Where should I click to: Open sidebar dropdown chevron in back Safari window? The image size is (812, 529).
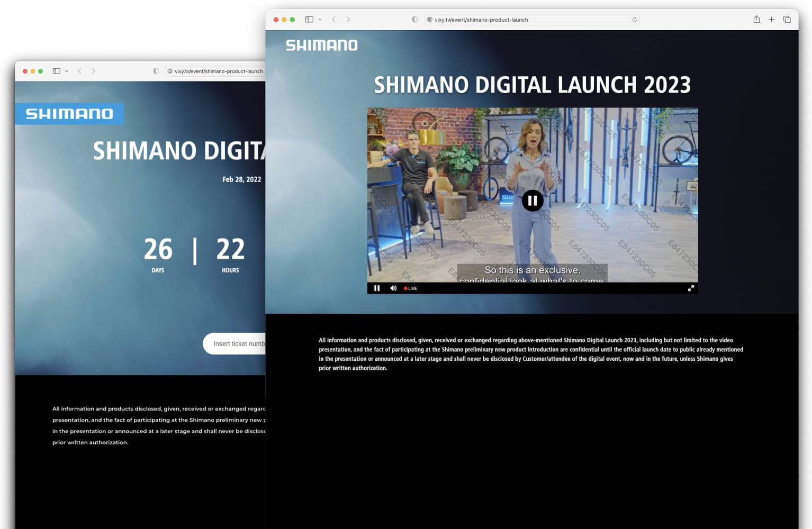(x=67, y=71)
